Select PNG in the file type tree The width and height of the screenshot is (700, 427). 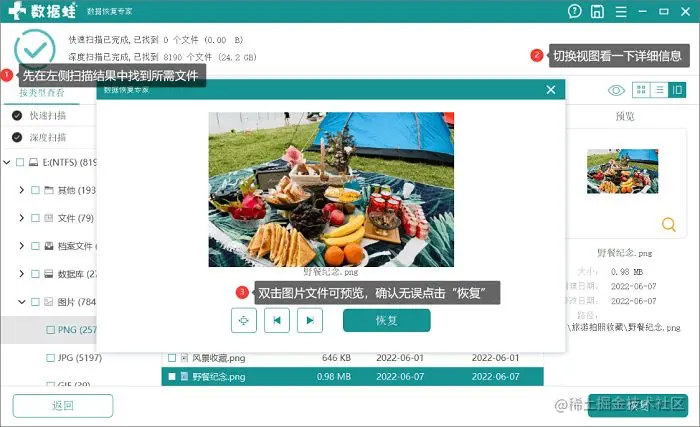pyautogui.click(x=77, y=330)
